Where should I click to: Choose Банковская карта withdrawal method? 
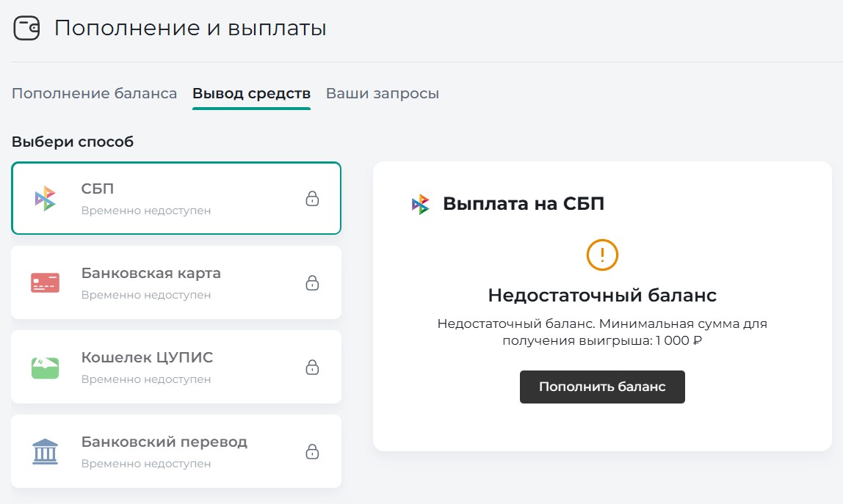click(x=176, y=282)
